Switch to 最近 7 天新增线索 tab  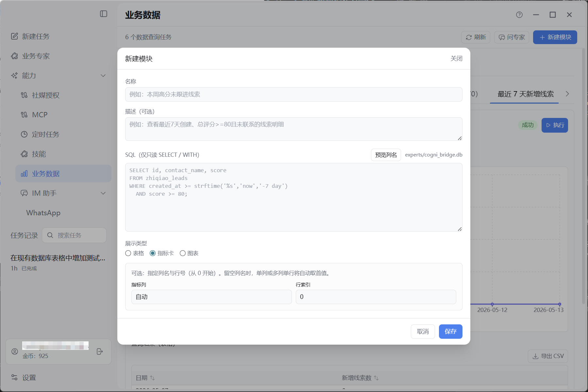[x=526, y=94]
